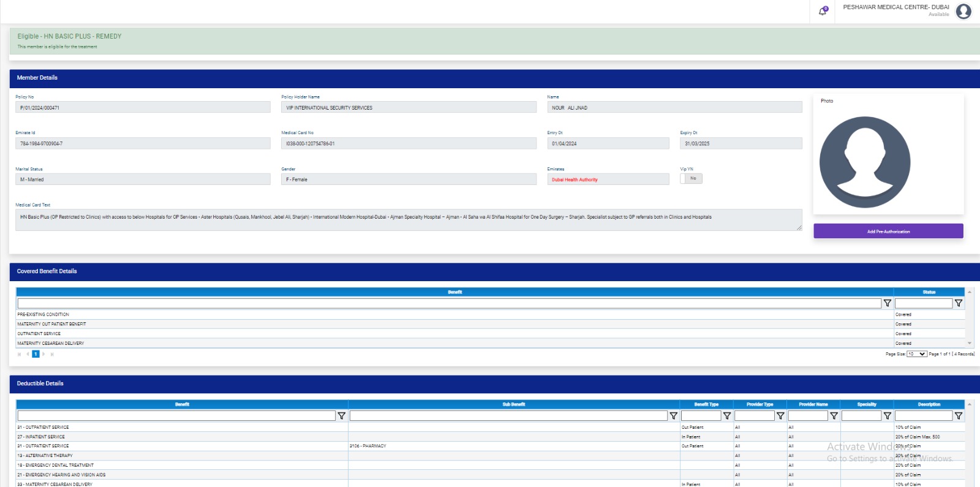The width and height of the screenshot is (980, 487).
Task: Click filter icon for Sub Benefit column
Action: [x=673, y=415]
